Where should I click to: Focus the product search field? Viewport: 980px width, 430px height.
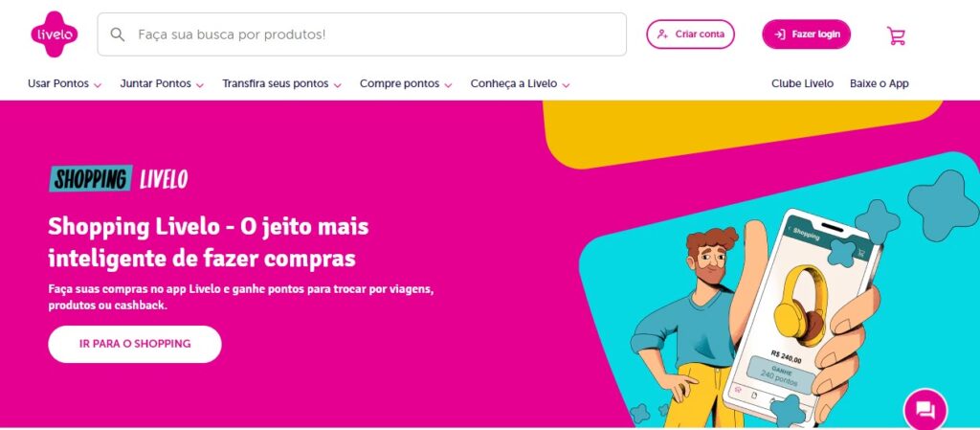coord(362,34)
